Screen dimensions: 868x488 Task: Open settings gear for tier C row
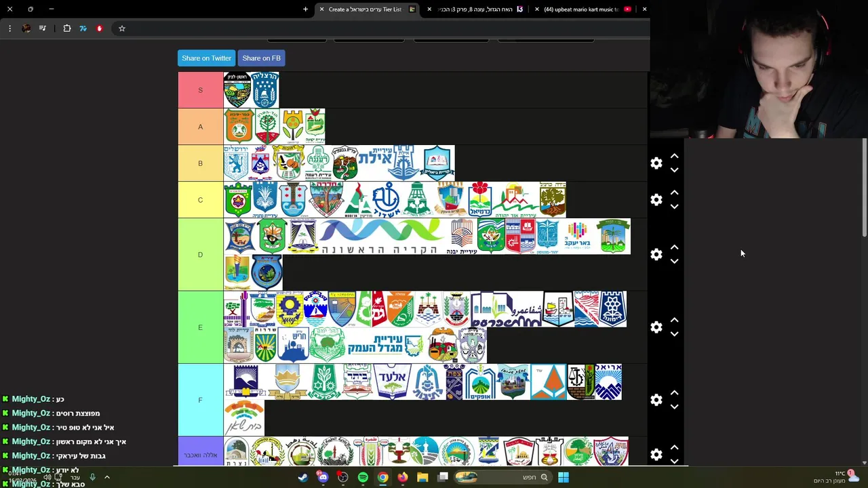coord(656,200)
